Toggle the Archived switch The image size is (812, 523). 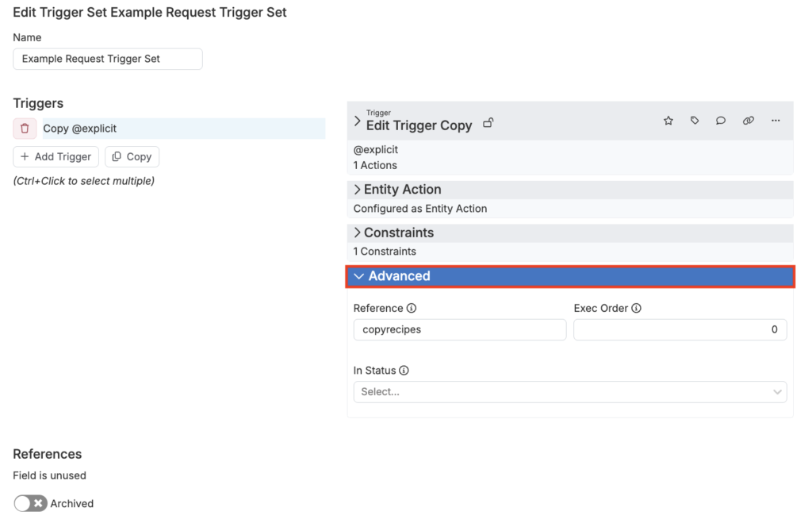click(x=31, y=503)
